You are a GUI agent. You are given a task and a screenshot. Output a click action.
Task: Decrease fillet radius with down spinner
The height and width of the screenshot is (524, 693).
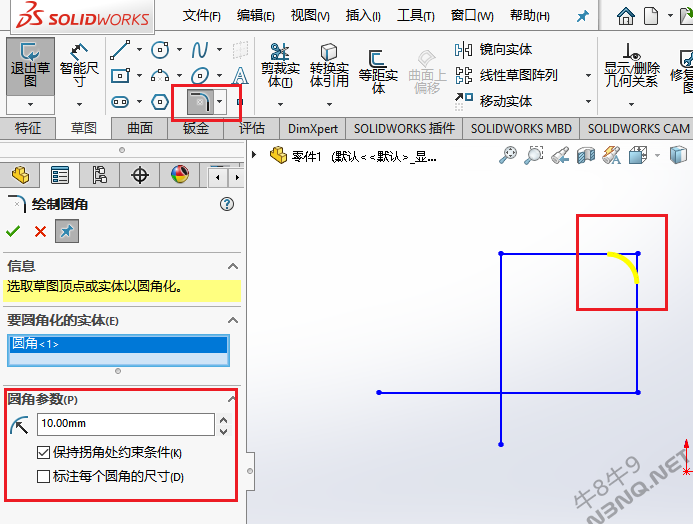pos(224,430)
